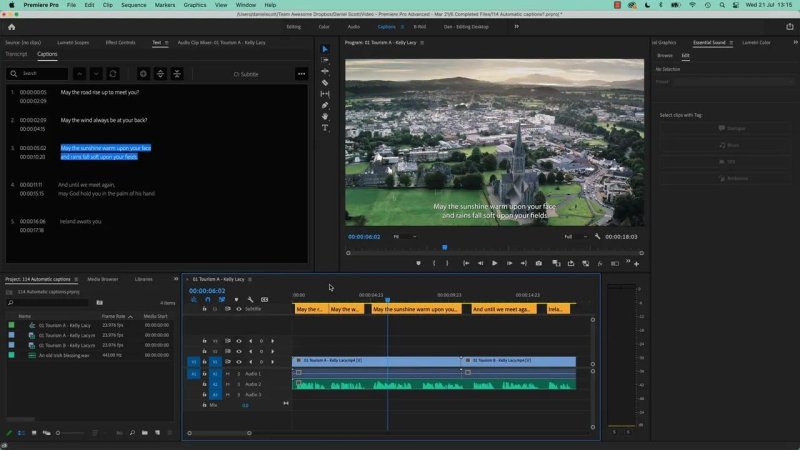Click the Program Monitor add marker button
The width and height of the screenshot is (800, 450).
[418, 263]
